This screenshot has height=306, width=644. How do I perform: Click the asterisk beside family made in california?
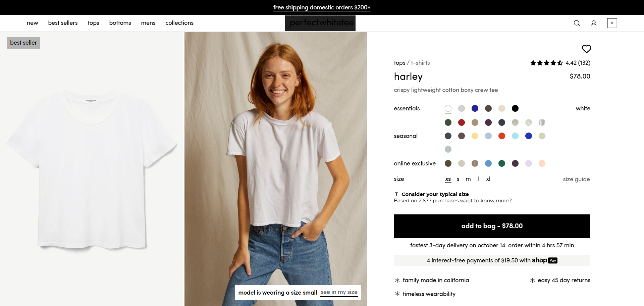(x=397, y=280)
